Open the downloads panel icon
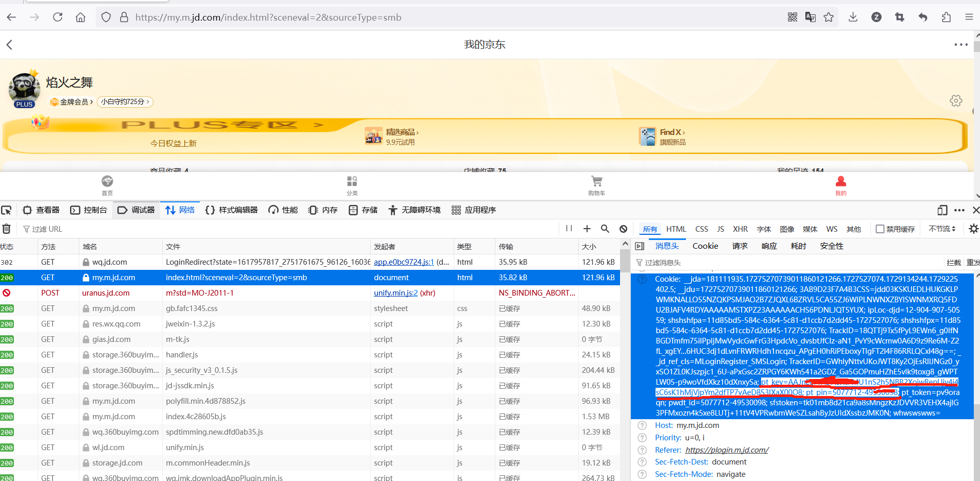This screenshot has height=481, width=980. (x=853, y=18)
